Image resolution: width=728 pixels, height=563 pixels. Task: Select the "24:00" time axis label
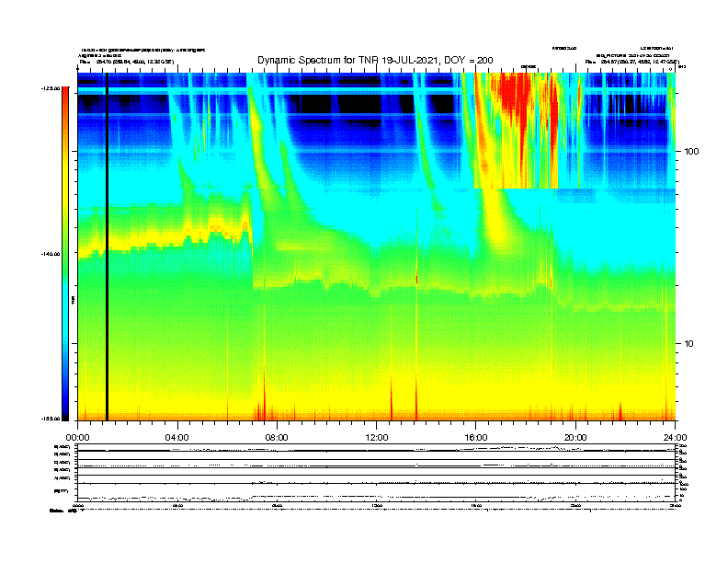[675, 438]
